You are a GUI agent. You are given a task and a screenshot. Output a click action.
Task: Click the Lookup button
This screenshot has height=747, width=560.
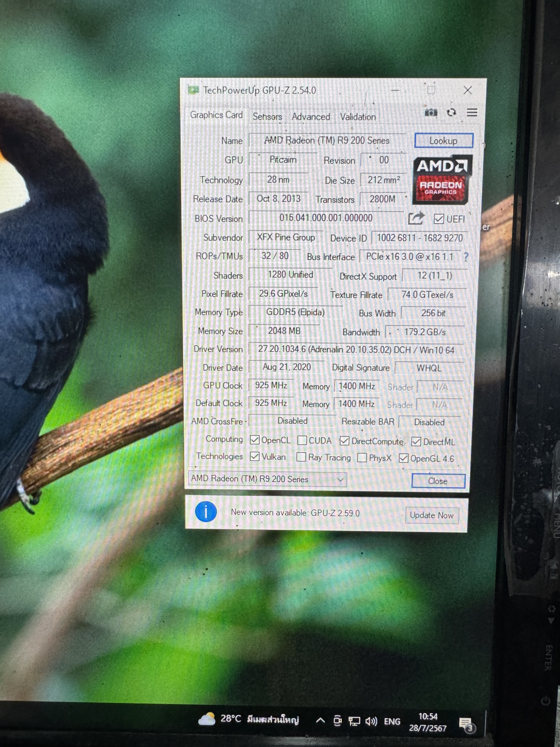(444, 140)
